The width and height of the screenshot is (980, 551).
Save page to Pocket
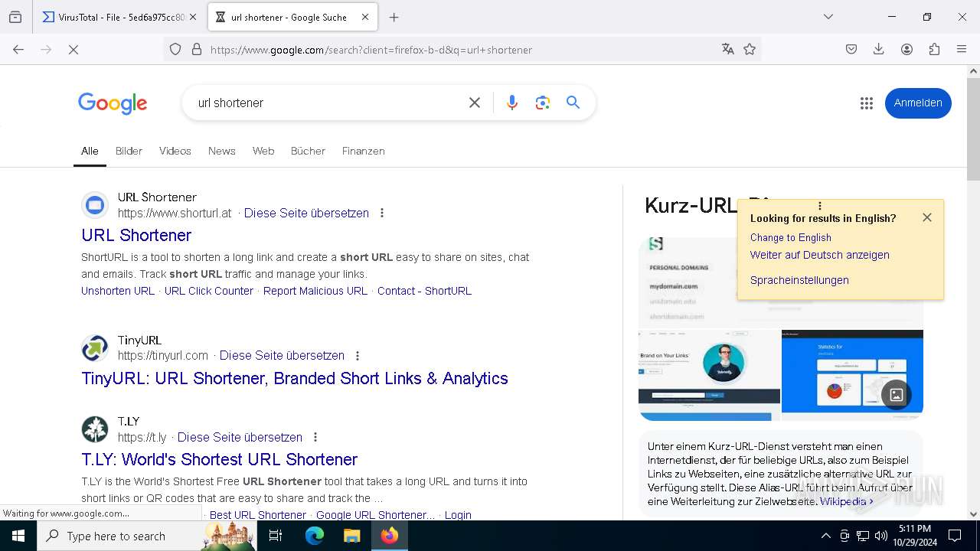pyautogui.click(x=851, y=49)
